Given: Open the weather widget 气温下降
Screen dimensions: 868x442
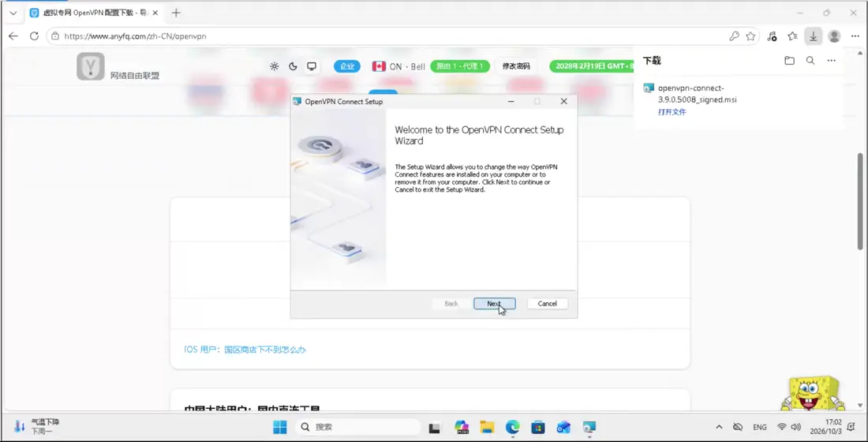Looking at the screenshot, I should coord(37,426).
